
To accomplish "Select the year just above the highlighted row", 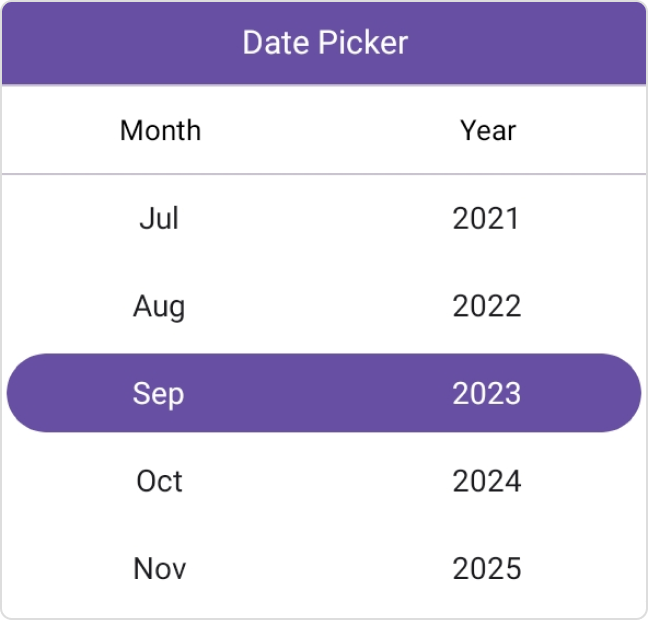I will tap(486, 306).
